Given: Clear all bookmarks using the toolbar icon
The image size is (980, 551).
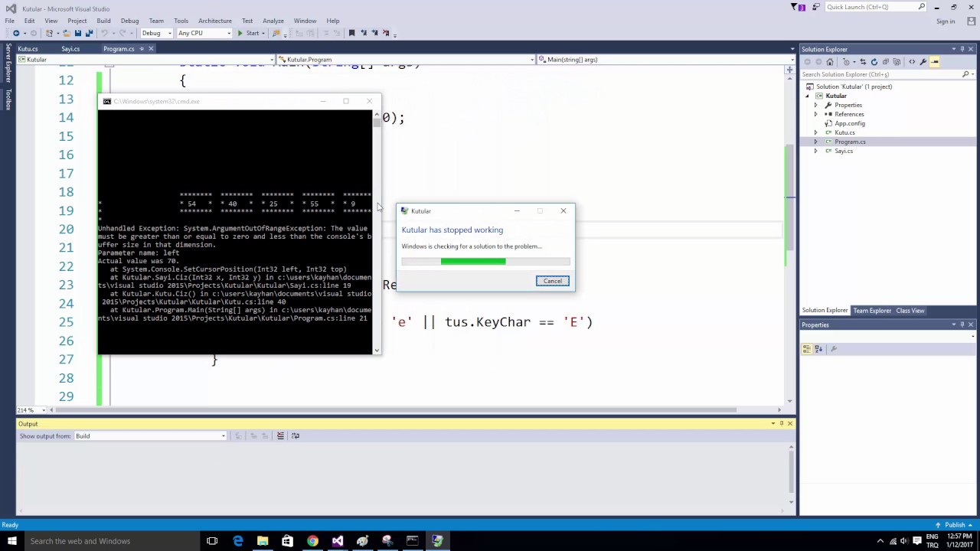Looking at the screenshot, I should click(x=386, y=33).
